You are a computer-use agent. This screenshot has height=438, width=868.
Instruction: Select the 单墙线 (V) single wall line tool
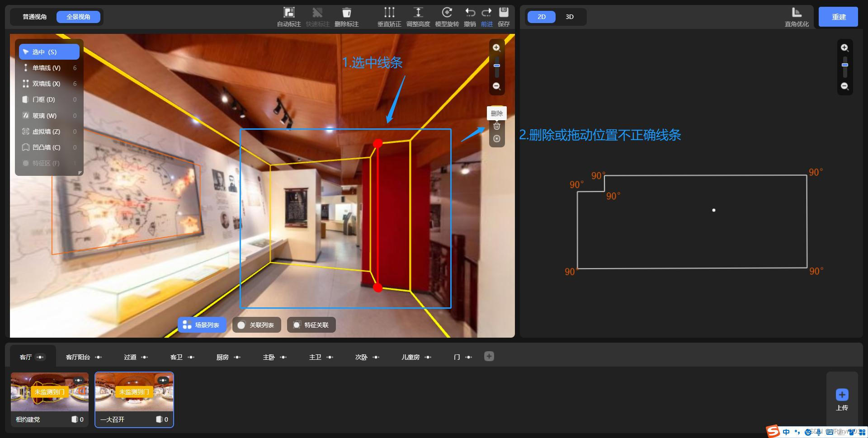[x=49, y=68]
